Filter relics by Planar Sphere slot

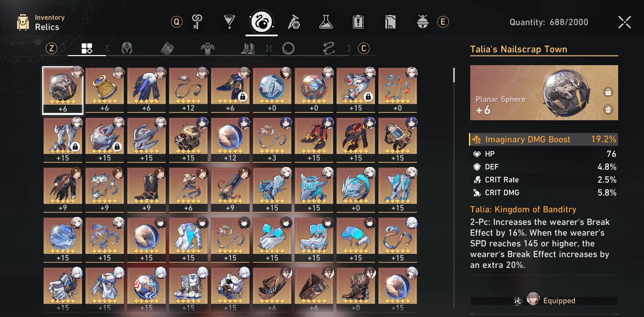point(288,48)
